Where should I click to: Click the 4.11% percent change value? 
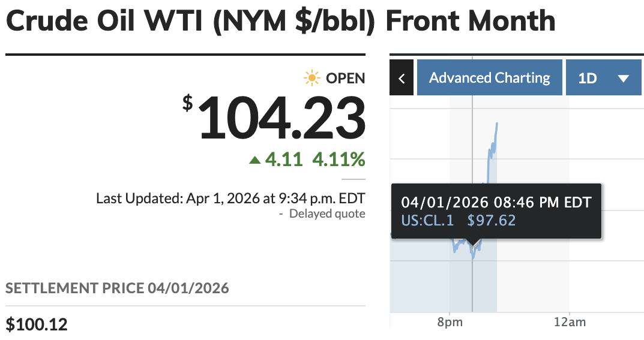338,160
